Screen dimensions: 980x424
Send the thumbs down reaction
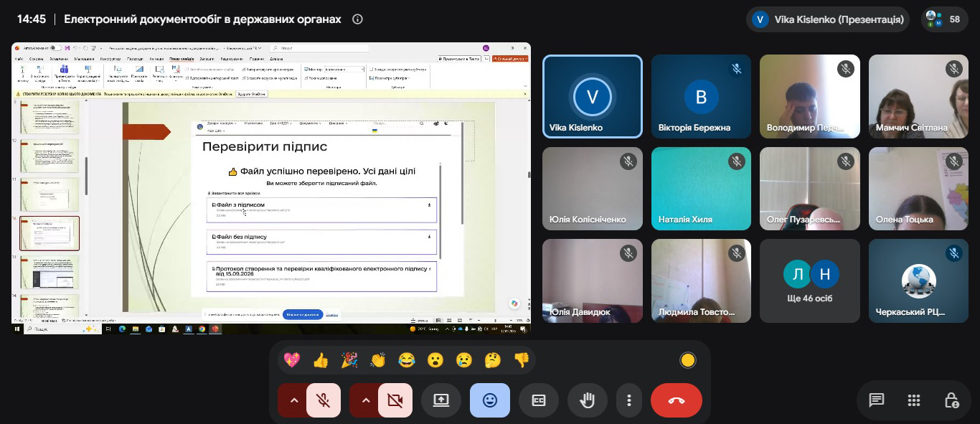coord(522,360)
